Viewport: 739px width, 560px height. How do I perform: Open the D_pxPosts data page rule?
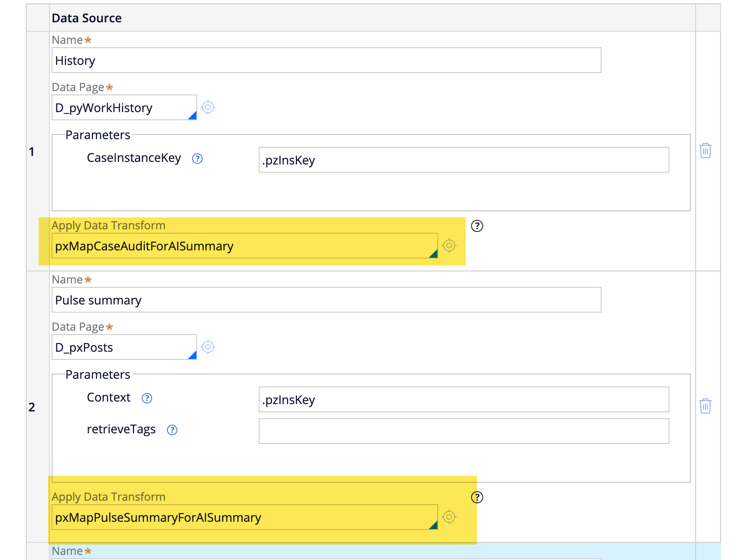tap(208, 347)
